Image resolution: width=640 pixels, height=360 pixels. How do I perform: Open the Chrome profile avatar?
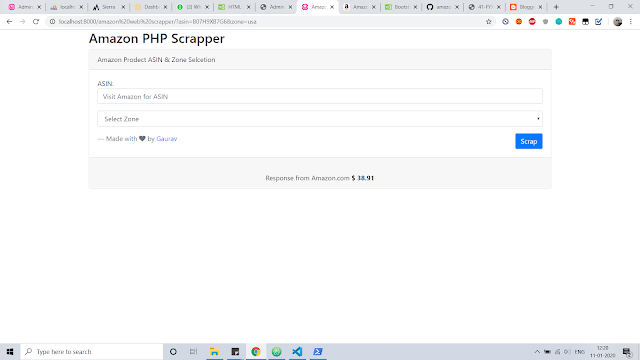click(618, 22)
